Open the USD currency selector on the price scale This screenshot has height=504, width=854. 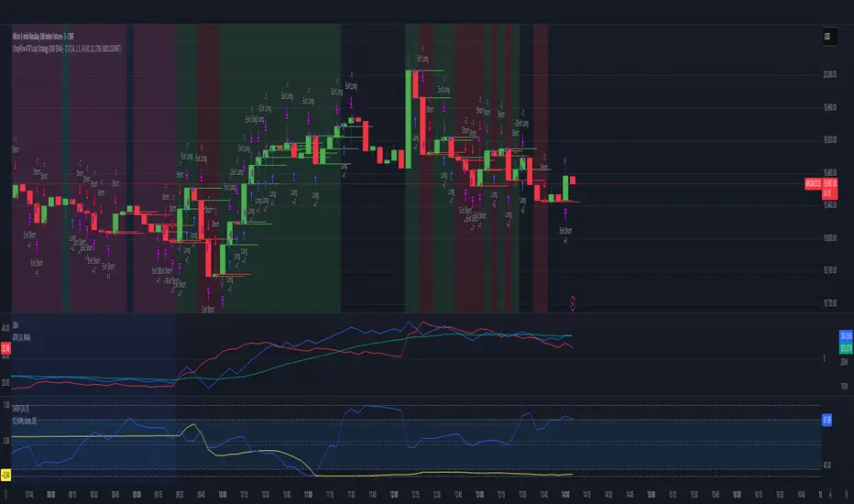pyautogui.click(x=829, y=37)
